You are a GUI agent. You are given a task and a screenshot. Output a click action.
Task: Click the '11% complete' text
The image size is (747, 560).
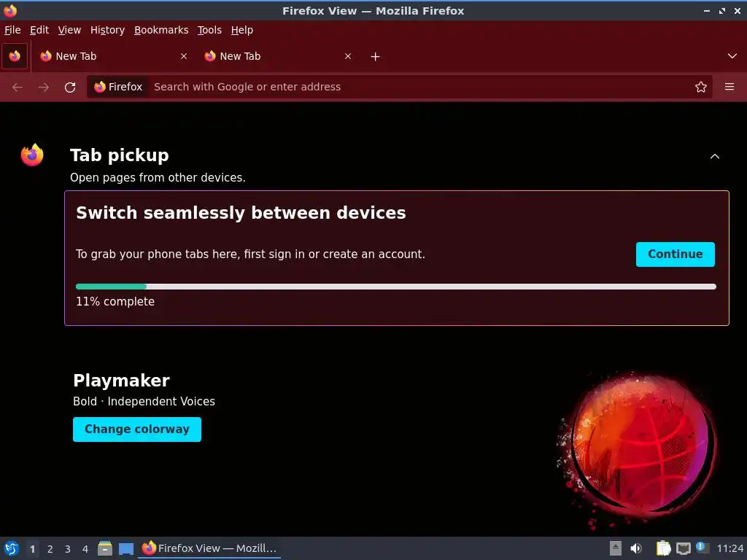pos(115,302)
